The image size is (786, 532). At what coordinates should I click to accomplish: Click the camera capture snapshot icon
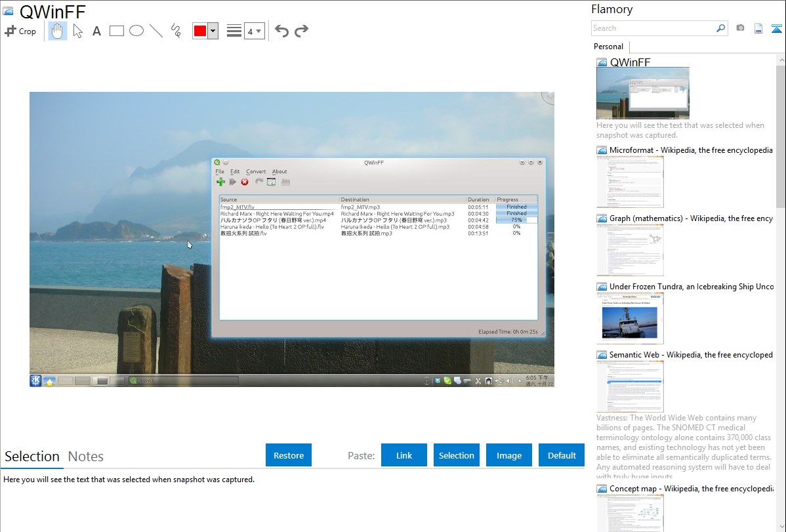coord(740,28)
